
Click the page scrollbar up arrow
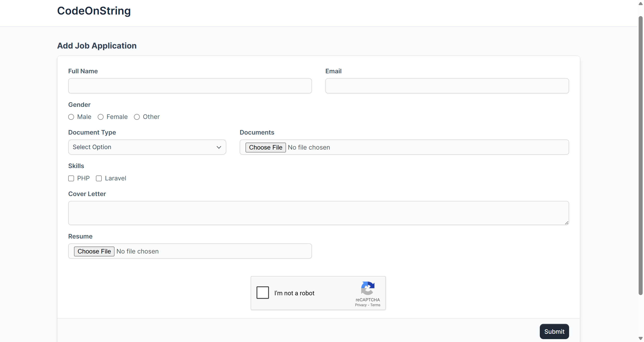pos(640,4)
